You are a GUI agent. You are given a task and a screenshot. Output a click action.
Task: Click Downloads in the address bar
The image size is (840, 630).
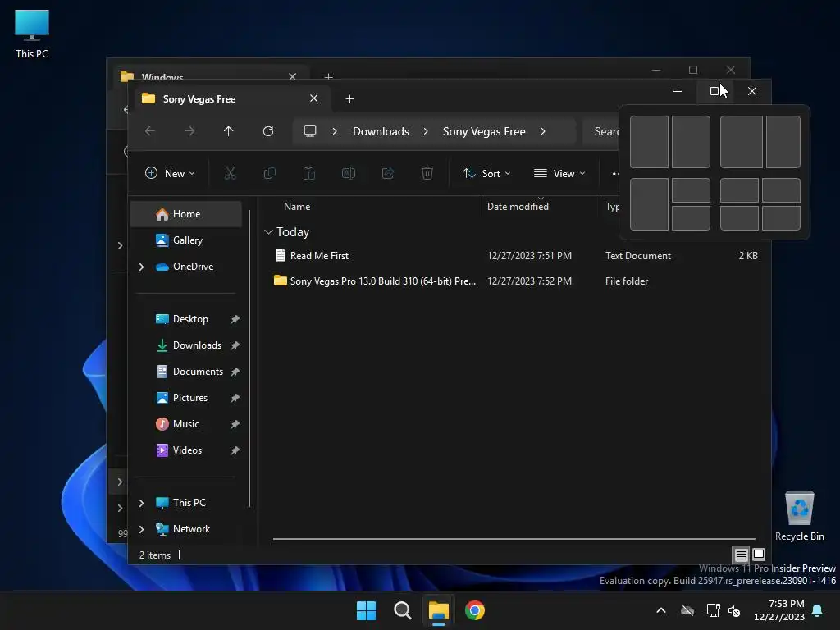tap(381, 131)
